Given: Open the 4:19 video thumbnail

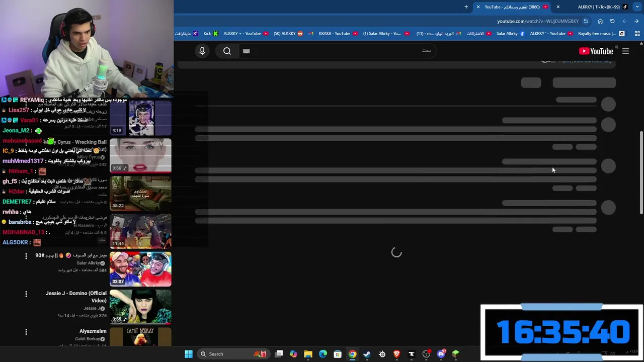Looking at the screenshot, I should 140,118.
